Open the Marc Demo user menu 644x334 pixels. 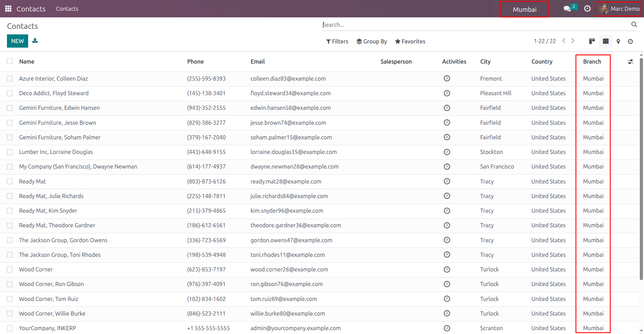click(x=619, y=9)
